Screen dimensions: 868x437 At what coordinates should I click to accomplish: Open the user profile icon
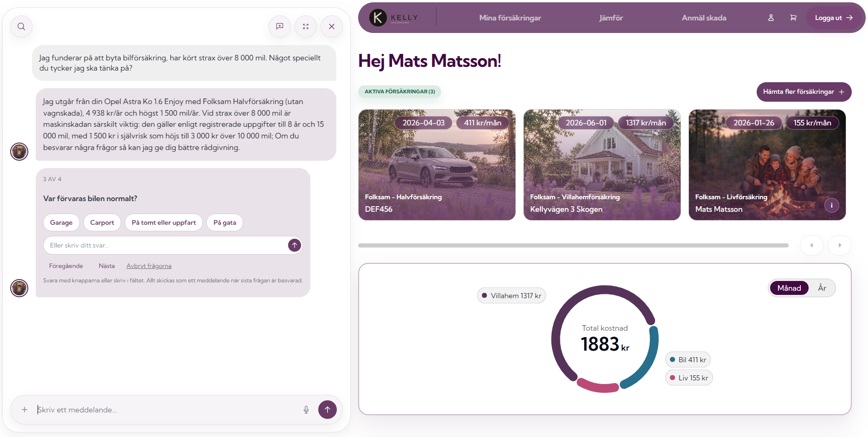coord(771,18)
